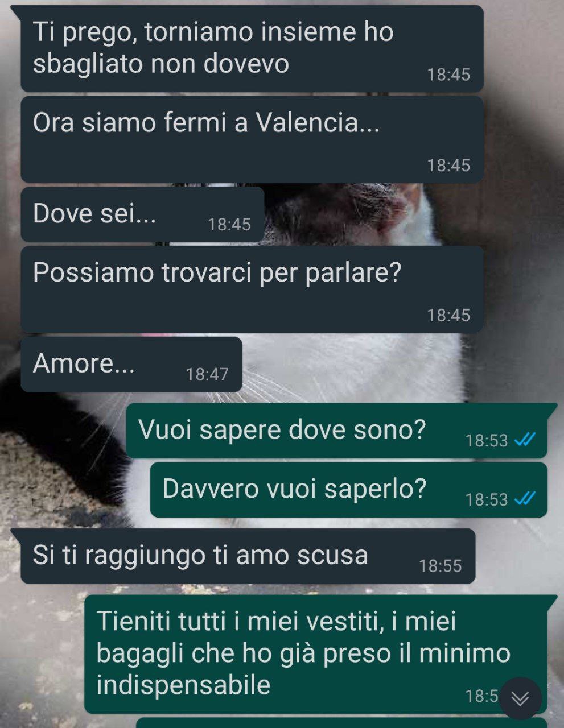
Task: Tap the "Dove sei..." message bubble
Action: 143,215
